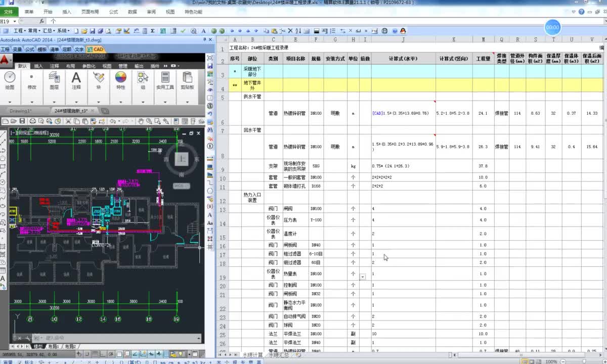Select the AutoCAD pan hand tool
This screenshot has height=364, width=607.
pos(142,121)
